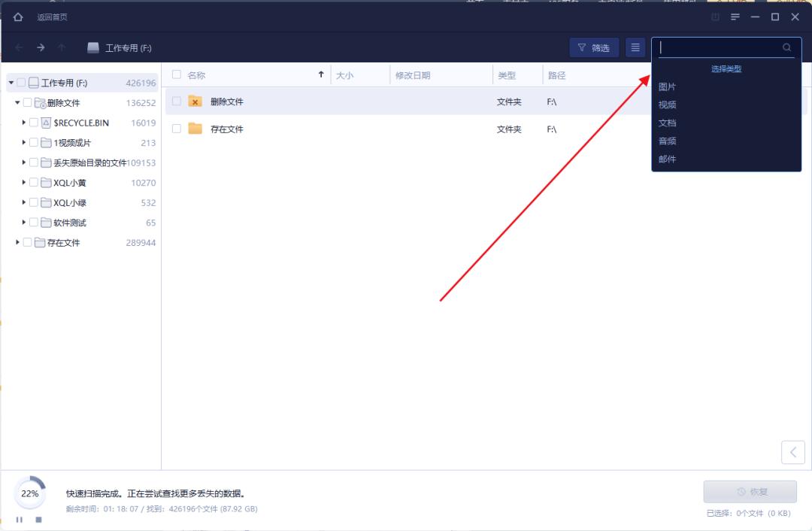
Task: Click the up directory arrow
Action: pos(62,47)
